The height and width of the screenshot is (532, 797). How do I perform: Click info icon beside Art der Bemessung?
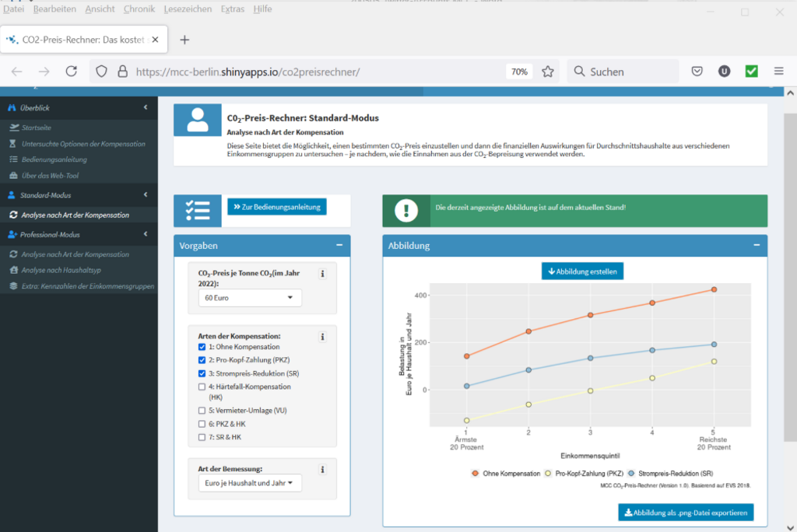coord(322,470)
